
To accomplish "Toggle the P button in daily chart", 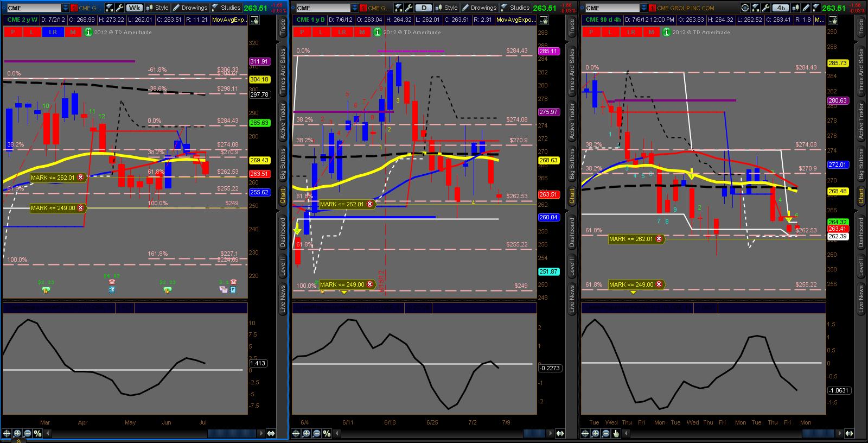I will click(302, 32).
